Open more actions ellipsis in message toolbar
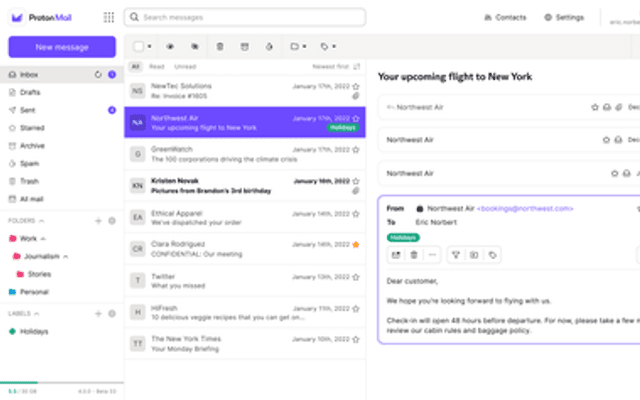Image resolution: width=640 pixels, height=400 pixels. click(432, 255)
